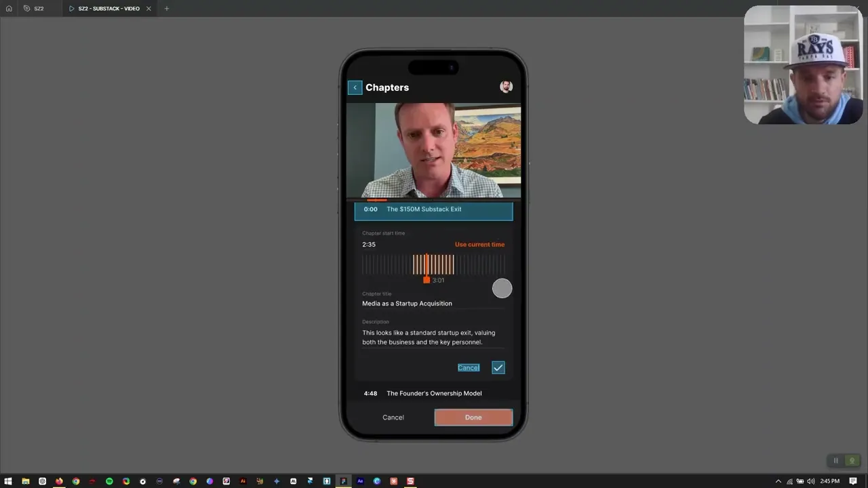The height and width of the screenshot is (488, 868).
Task: Confirm chapter edit with the checkmark button
Action: [498, 367]
